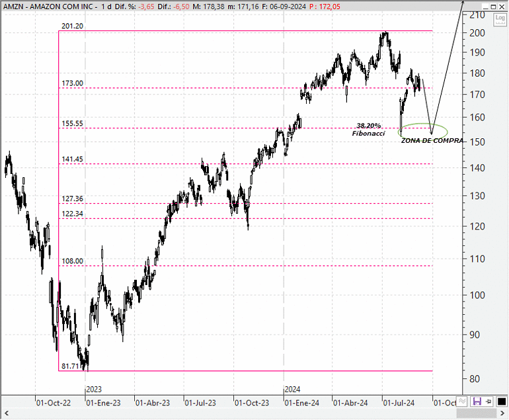Click the 38,20% Fibonacci annotation
Image resolution: width=509 pixels, height=420 pixels.
pyautogui.click(x=368, y=129)
